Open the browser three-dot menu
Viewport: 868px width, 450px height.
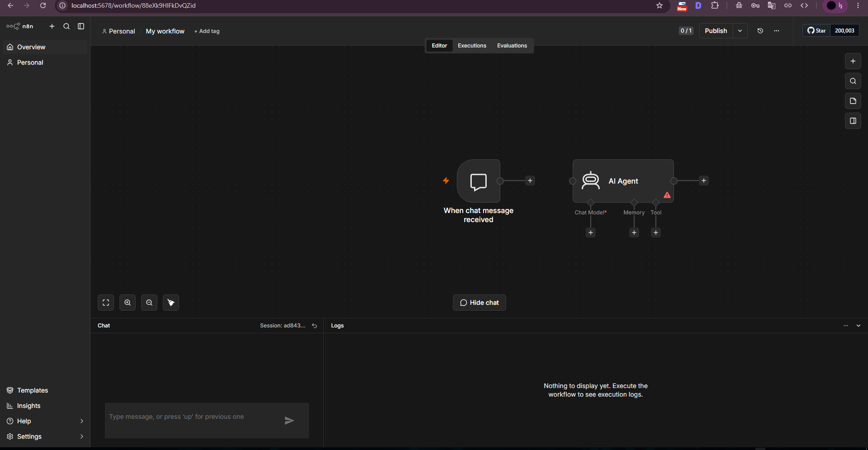858,5
